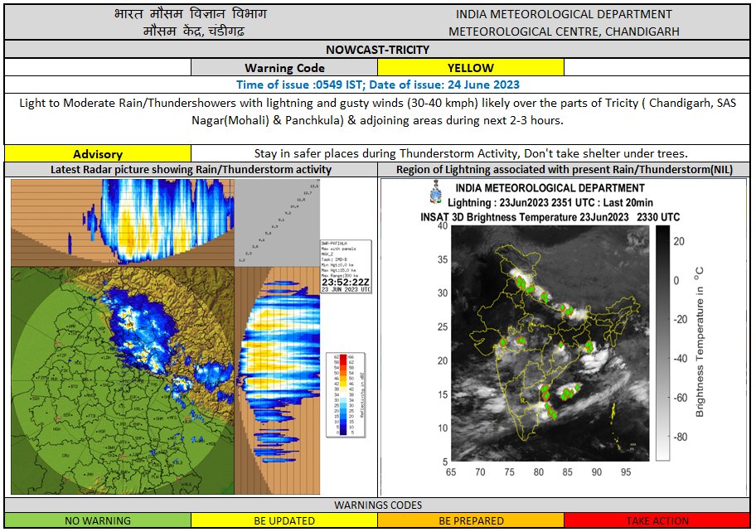756x532 pixels.
Task: Click the Light to Moderate Rain forecast paragraph
Action: 377,111
